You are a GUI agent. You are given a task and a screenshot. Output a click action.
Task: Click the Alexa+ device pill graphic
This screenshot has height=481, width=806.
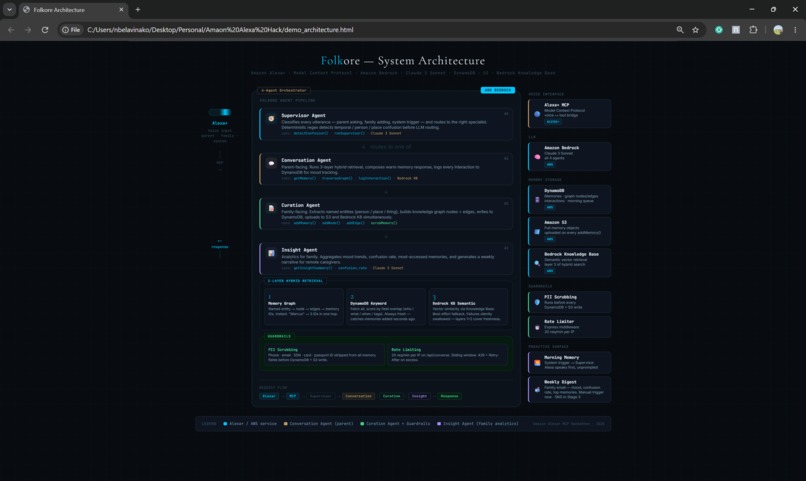[x=219, y=112]
